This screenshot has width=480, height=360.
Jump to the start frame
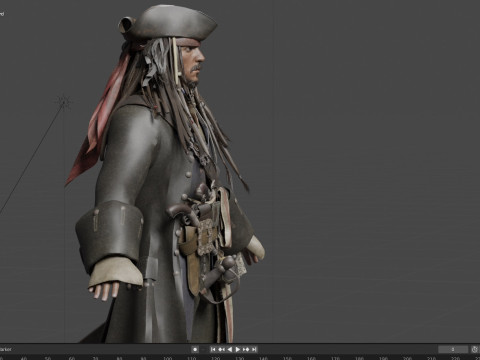click(213, 349)
